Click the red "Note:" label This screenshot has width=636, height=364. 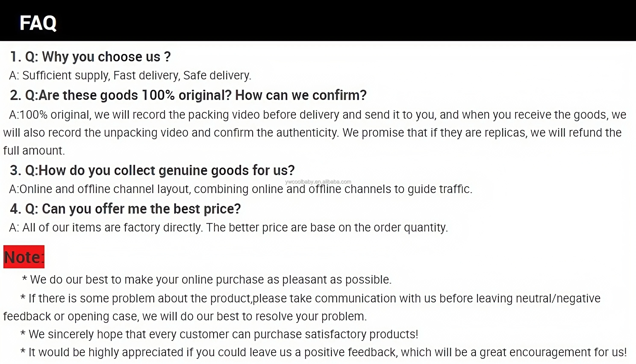click(x=24, y=257)
